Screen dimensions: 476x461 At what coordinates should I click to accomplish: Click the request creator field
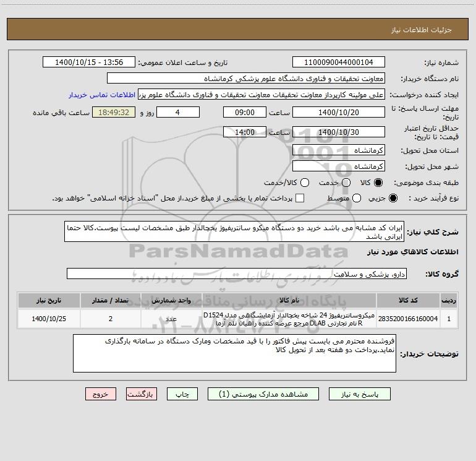tap(261, 95)
